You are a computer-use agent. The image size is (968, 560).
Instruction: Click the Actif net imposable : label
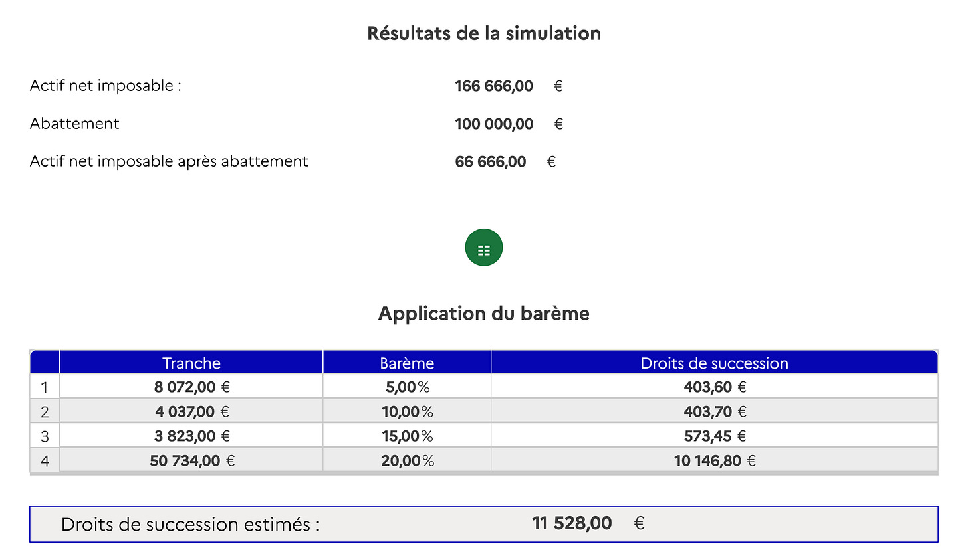coord(106,86)
